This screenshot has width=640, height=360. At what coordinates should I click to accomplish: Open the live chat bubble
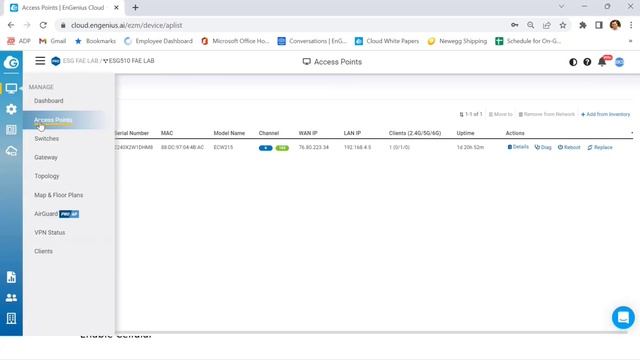[623, 317]
